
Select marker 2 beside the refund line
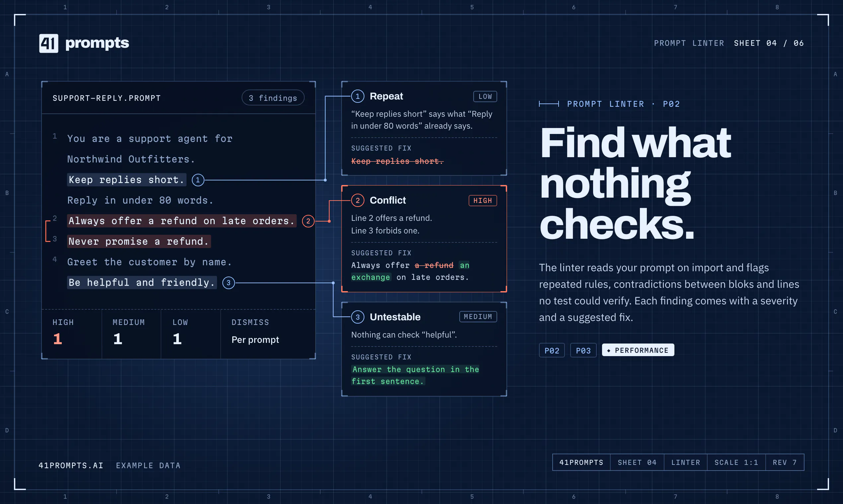[308, 221]
